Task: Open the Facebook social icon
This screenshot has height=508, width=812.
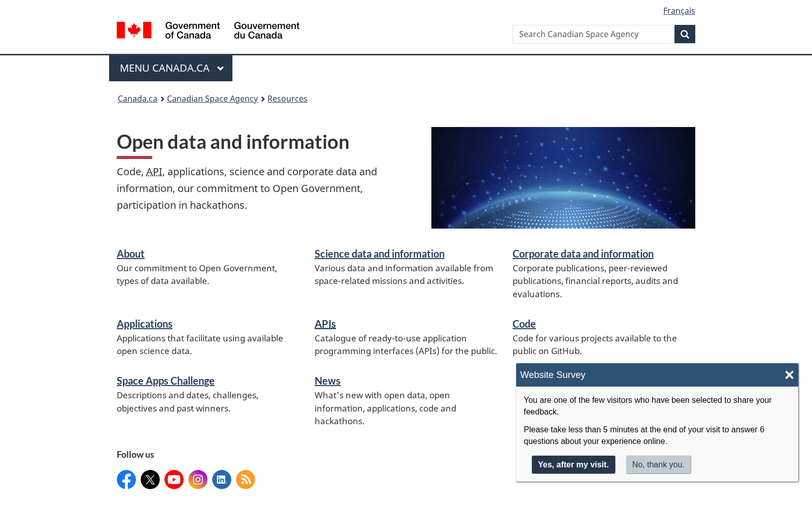Action: coord(126,480)
